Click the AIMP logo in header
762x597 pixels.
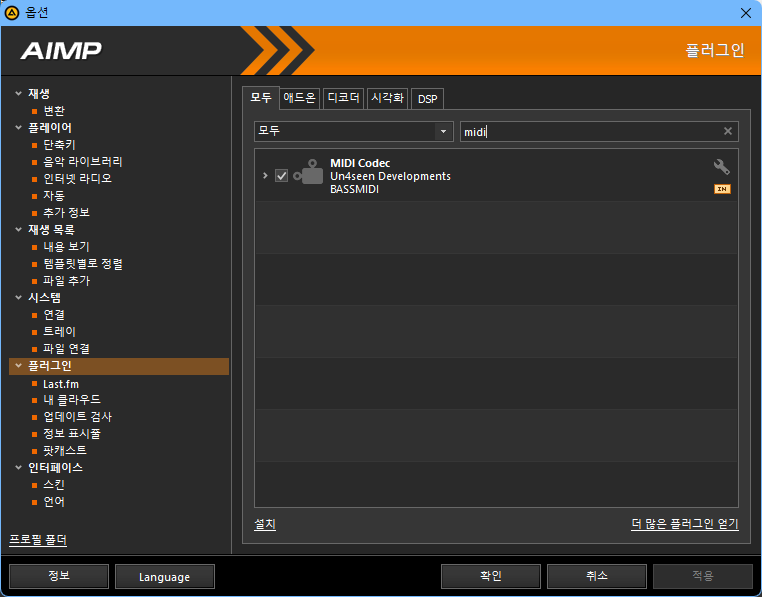click(61, 51)
